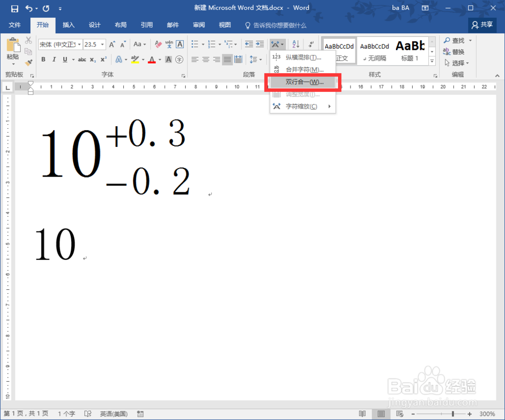Click the Sort (A-Z) icon
Screen dimensions: 505x420
296,44
